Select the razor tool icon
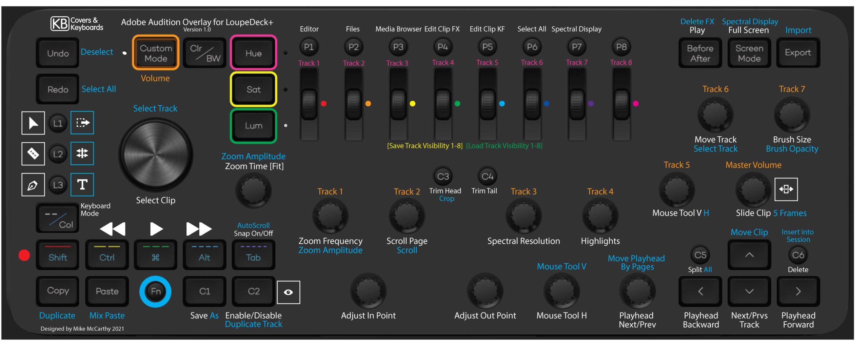 (33, 154)
